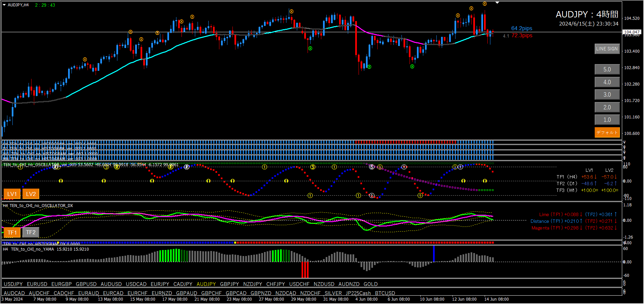Switch chart to NZDUSD symbol

(324, 284)
